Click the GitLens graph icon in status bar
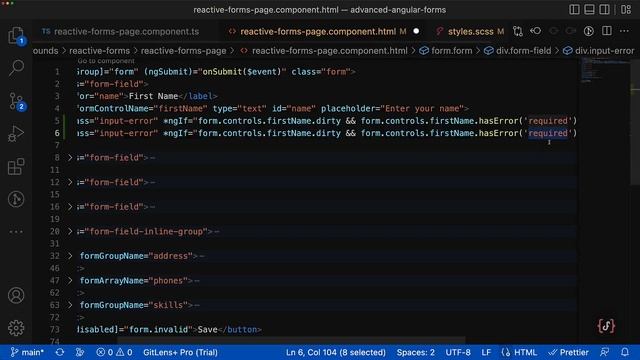The height and width of the screenshot is (360, 640). (x=80, y=352)
